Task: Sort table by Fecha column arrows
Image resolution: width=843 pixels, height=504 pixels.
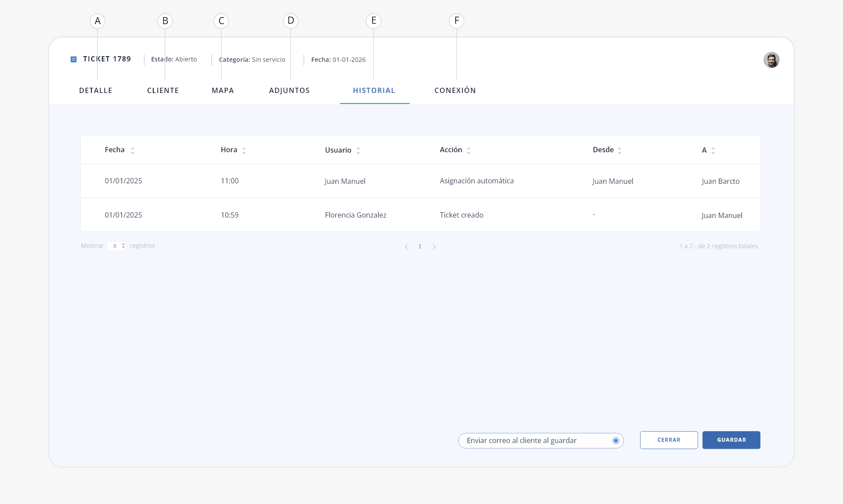Action: (x=132, y=150)
